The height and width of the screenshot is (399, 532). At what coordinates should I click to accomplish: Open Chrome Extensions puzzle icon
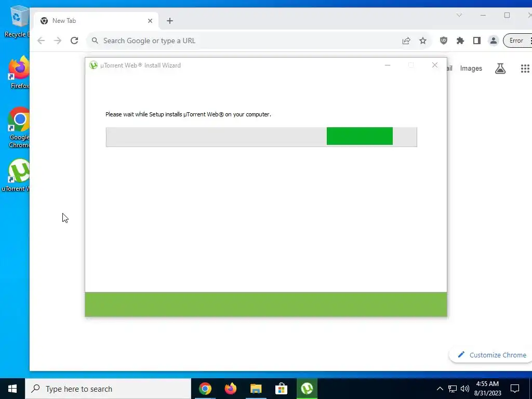pyautogui.click(x=460, y=41)
